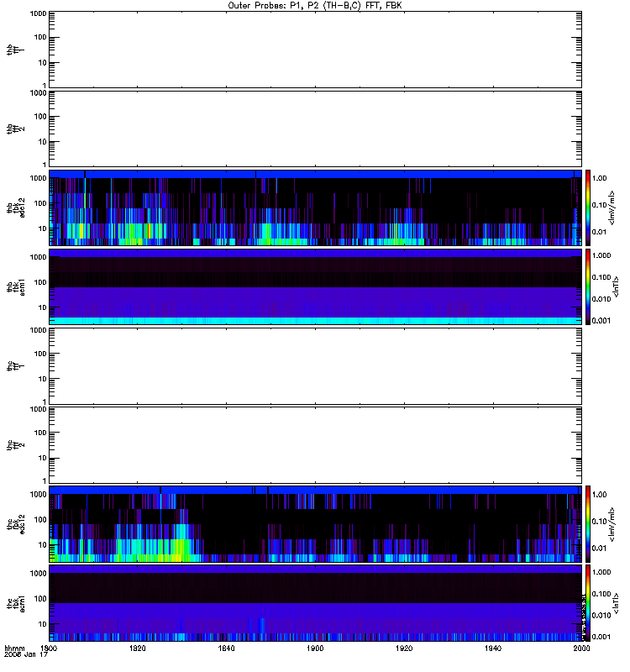Click the '0.01' tick of the thc edc12 color bar

(x=599, y=549)
